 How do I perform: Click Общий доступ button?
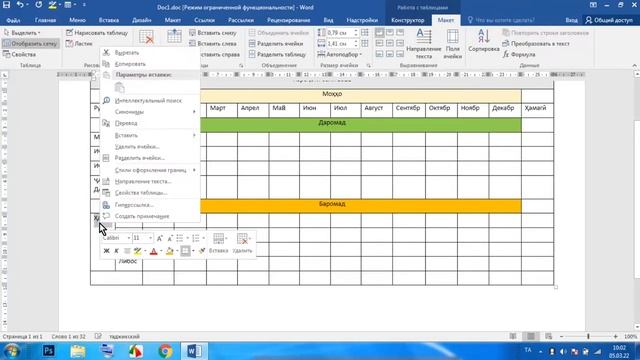coord(609,20)
